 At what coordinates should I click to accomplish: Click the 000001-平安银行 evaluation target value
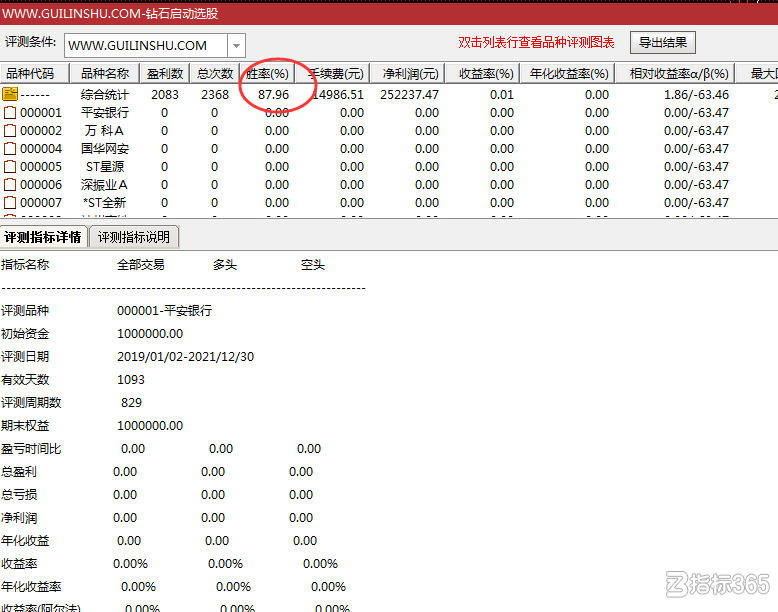164,311
